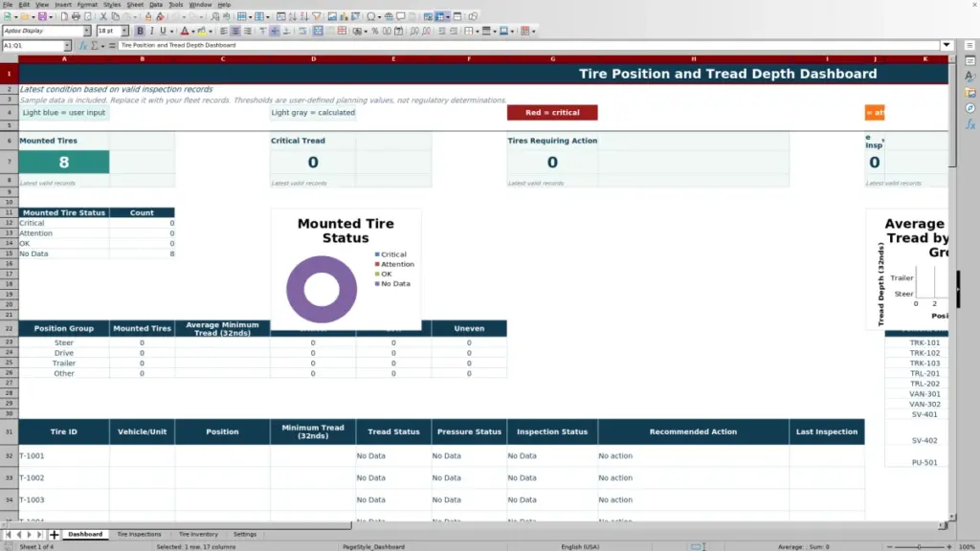The width and height of the screenshot is (980, 551).
Task: Click the sidebar settings hamburger button
Action: 969,45
